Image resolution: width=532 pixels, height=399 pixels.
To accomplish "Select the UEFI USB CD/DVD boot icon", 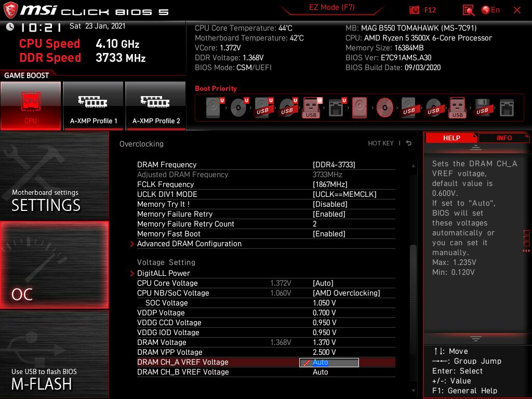I will [288, 108].
